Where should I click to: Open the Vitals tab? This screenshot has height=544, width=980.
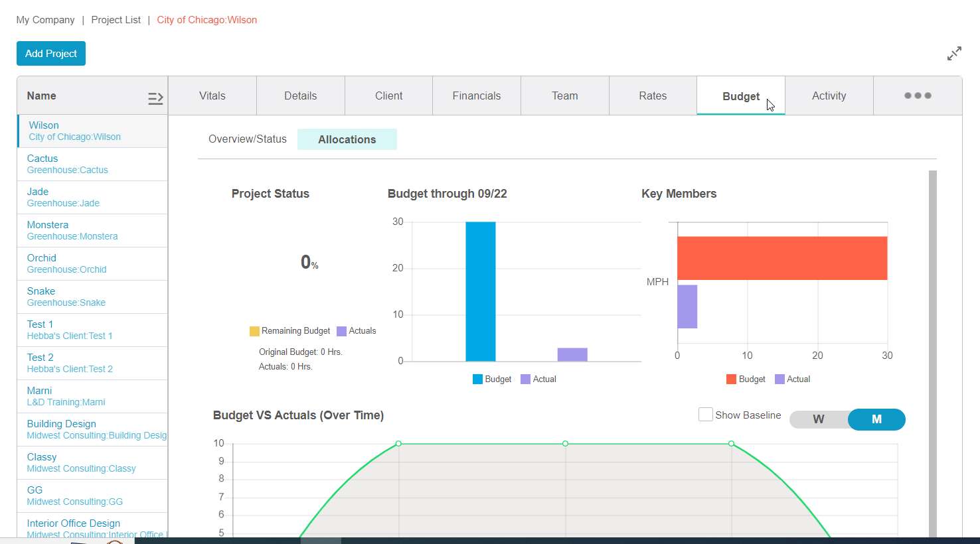212,96
